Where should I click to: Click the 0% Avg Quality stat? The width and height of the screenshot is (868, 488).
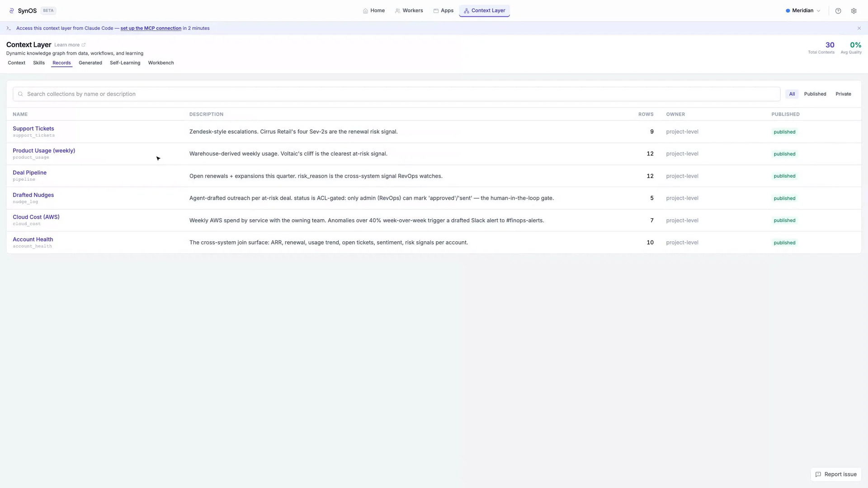coord(851,47)
